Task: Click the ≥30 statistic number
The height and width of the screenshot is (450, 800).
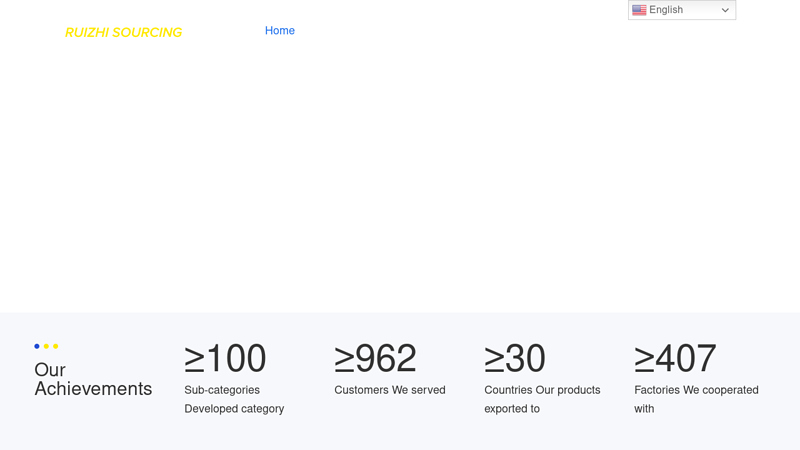Action: tap(514, 358)
